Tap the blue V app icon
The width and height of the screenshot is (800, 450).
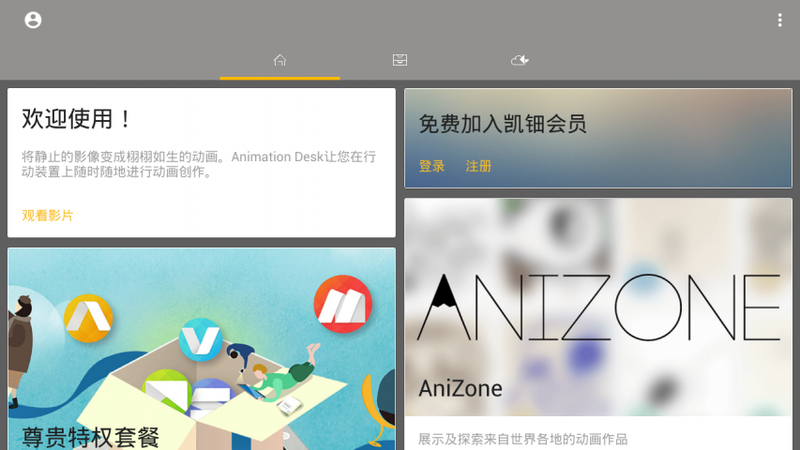point(201,339)
